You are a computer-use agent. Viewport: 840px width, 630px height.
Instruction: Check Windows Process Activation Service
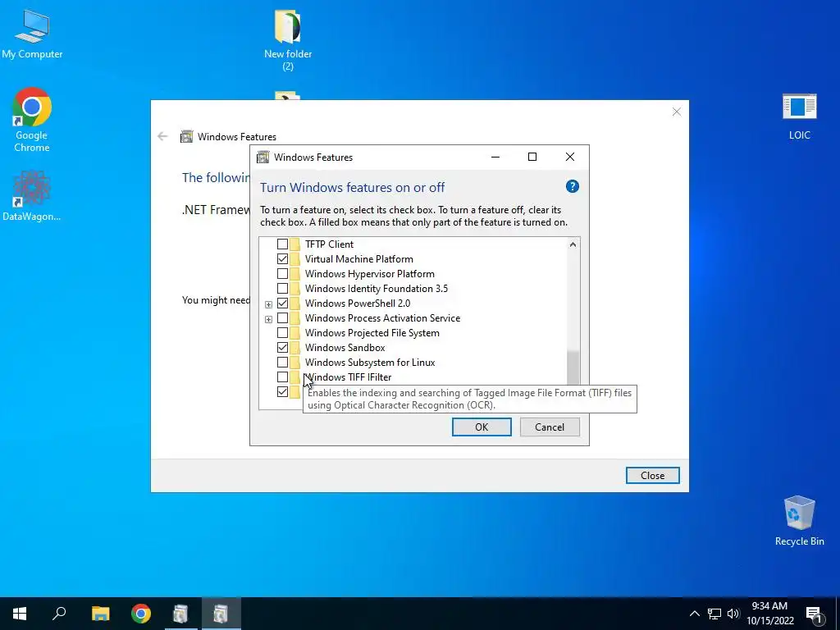click(282, 318)
